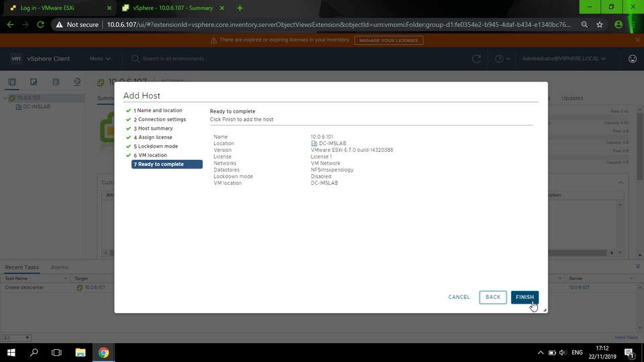Open File Explorer from taskbar
Viewport: 644px width, 362px height.
coord(80,353)
